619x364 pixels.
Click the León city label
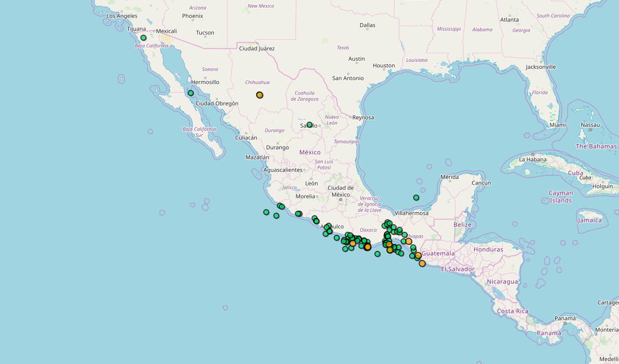tap(312, 184)
